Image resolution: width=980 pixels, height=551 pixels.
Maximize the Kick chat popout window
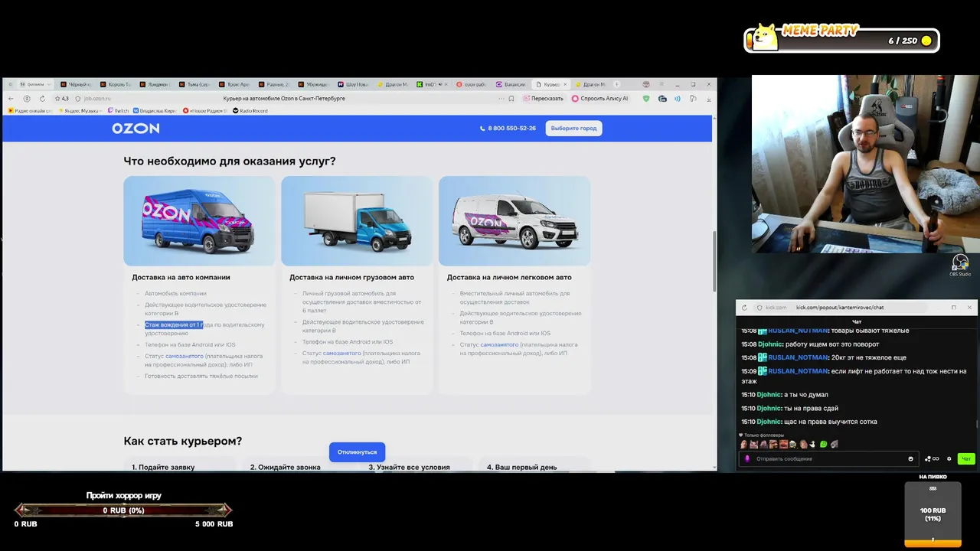pos(954,308)
